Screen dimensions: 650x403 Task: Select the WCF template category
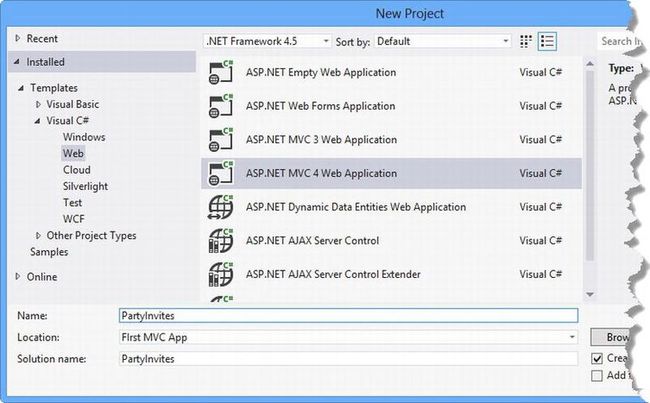pyautogui.click(x=74, y=219)
